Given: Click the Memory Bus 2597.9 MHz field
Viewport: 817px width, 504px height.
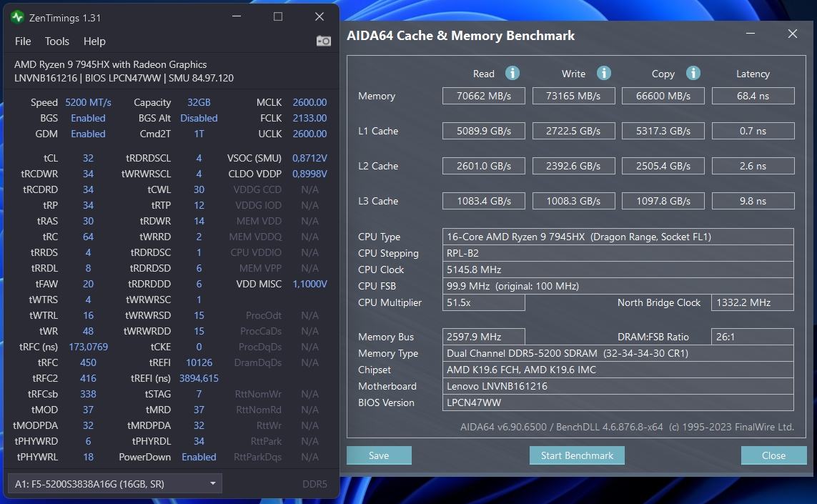Looking at the screenshot, I should point(483,337).
